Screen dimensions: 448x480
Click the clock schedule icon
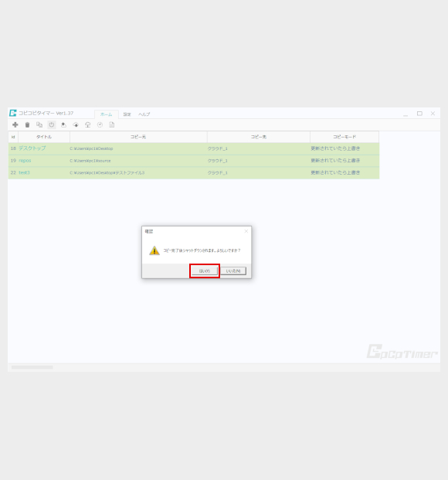click(100, 124)
